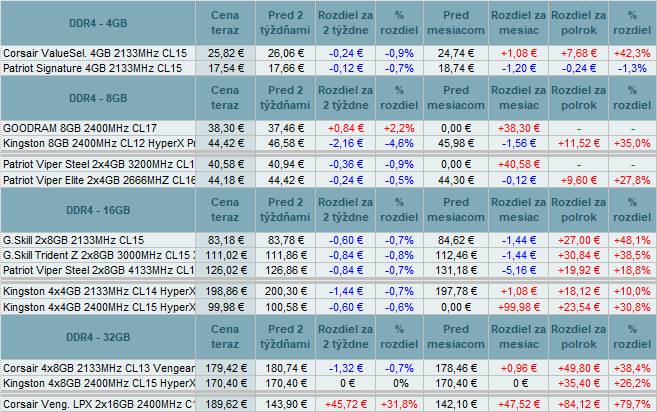Click the +31,8% percentage difference
The height and width of the screenshot is (412, 657).
(399, 404)
